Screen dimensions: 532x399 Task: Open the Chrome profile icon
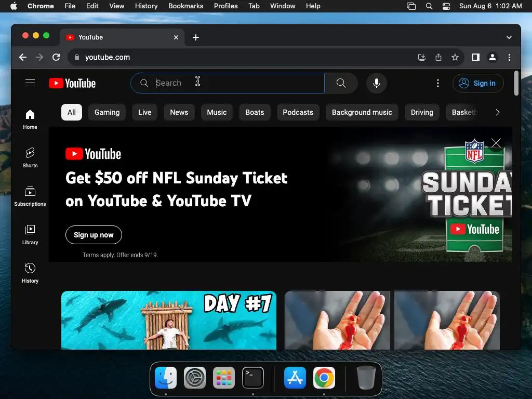[x=493, y=57]
